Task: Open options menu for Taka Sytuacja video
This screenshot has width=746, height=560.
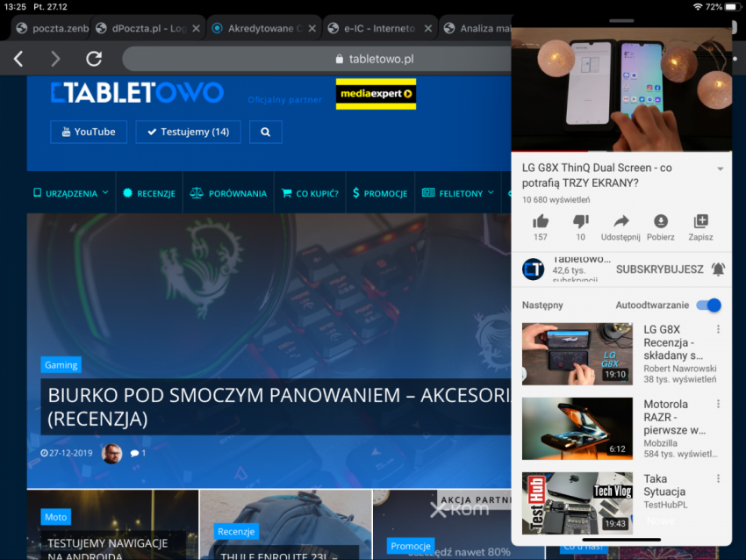Action: pyautogui.click(x=718, y=478)
